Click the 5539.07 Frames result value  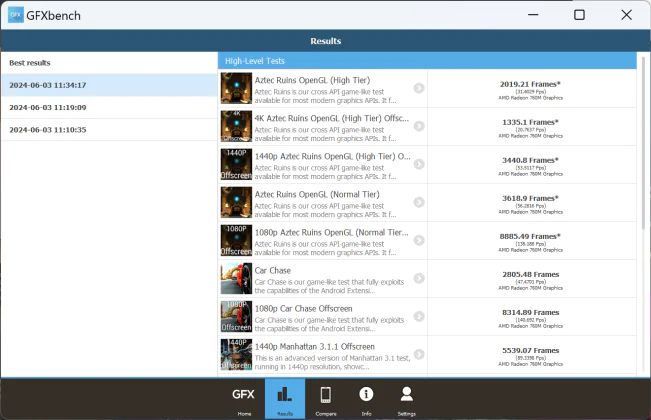531,351
